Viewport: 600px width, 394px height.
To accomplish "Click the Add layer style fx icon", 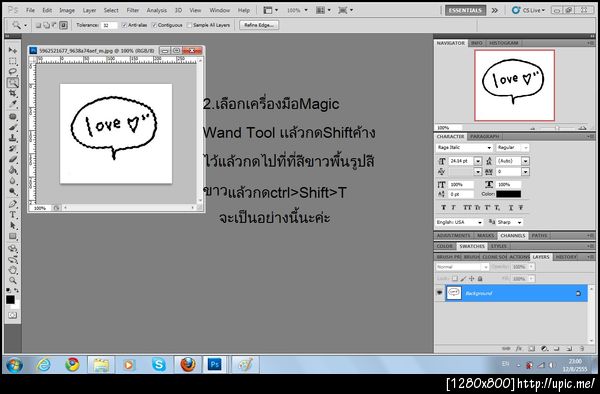I will 518,348.
